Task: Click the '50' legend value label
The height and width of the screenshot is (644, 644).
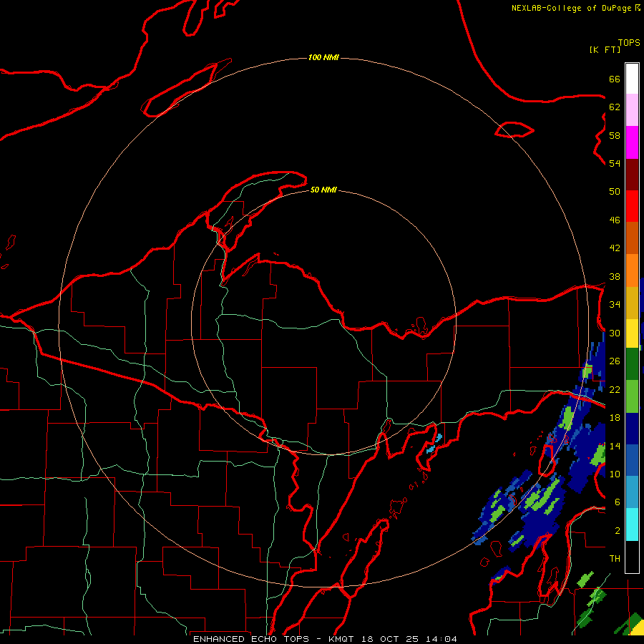Action: tap(615, 192)
